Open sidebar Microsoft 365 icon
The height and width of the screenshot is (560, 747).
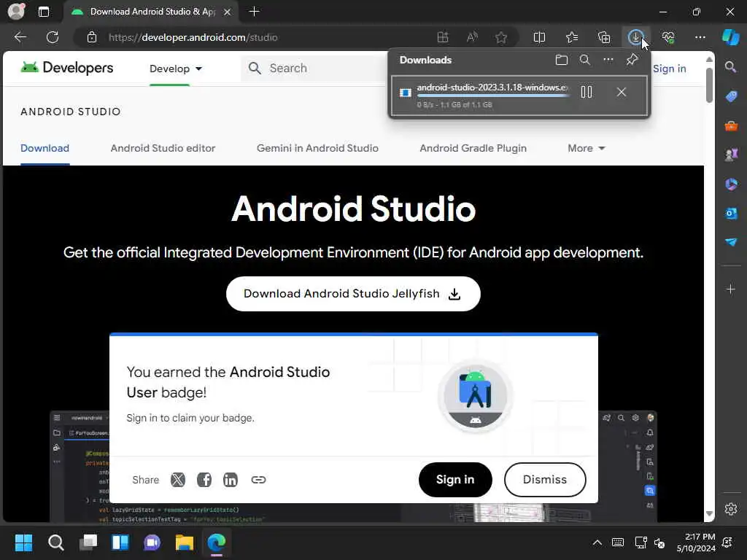coord(731,184)
